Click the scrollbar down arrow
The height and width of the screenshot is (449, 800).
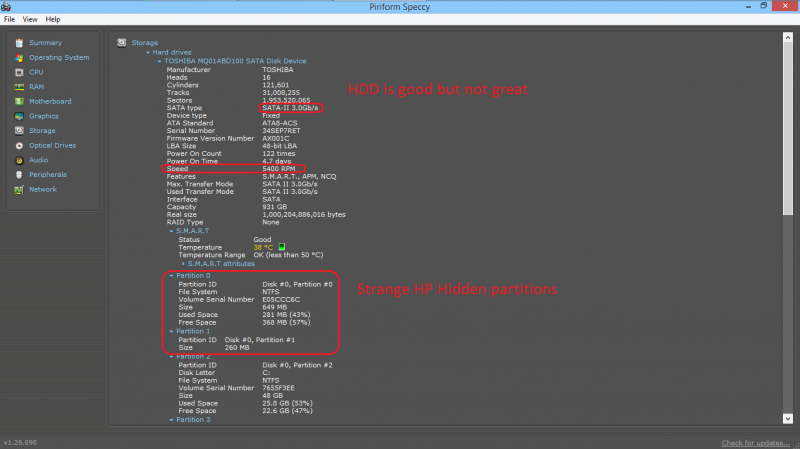[788, 418]
